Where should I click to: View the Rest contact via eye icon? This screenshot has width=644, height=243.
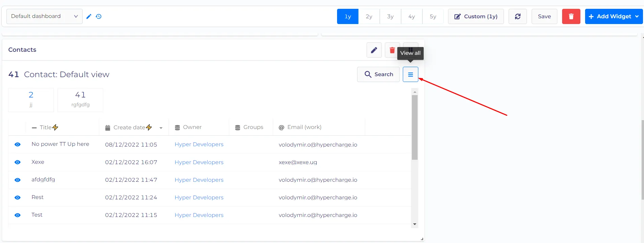(x=18, y=197)
